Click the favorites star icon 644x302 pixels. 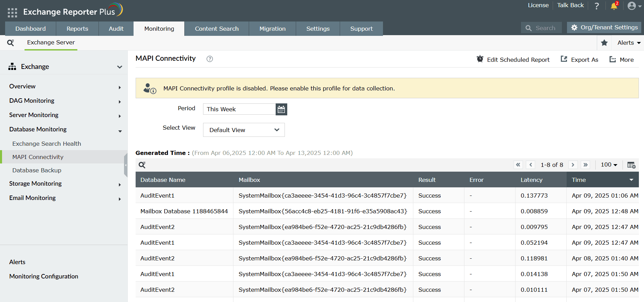(604, 43)
